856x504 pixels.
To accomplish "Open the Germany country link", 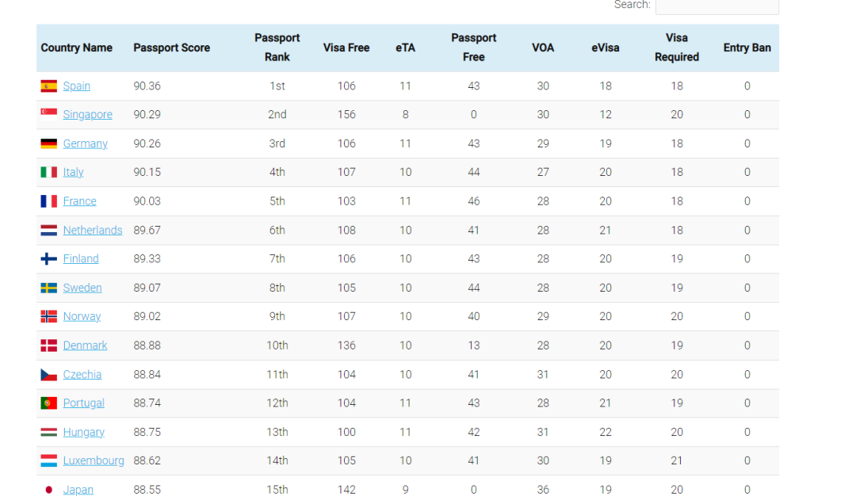I will click(x=85, y=143).
